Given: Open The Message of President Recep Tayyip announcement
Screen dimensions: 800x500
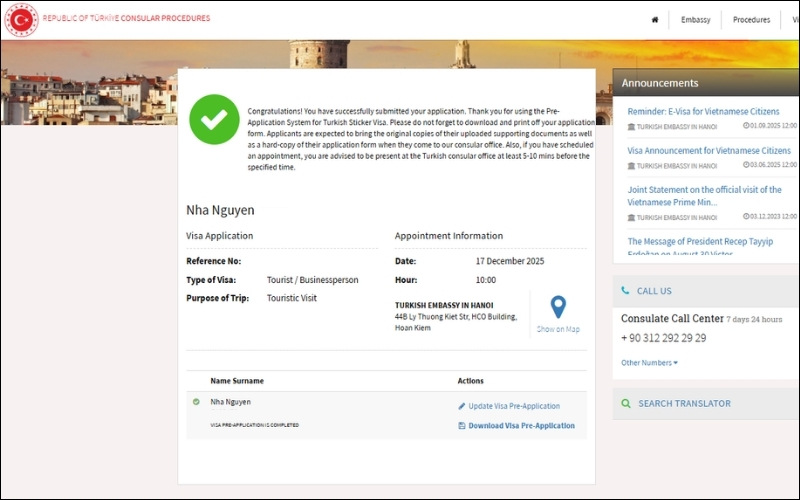Looking at the screenshot, I should click(x=700, y=246).
